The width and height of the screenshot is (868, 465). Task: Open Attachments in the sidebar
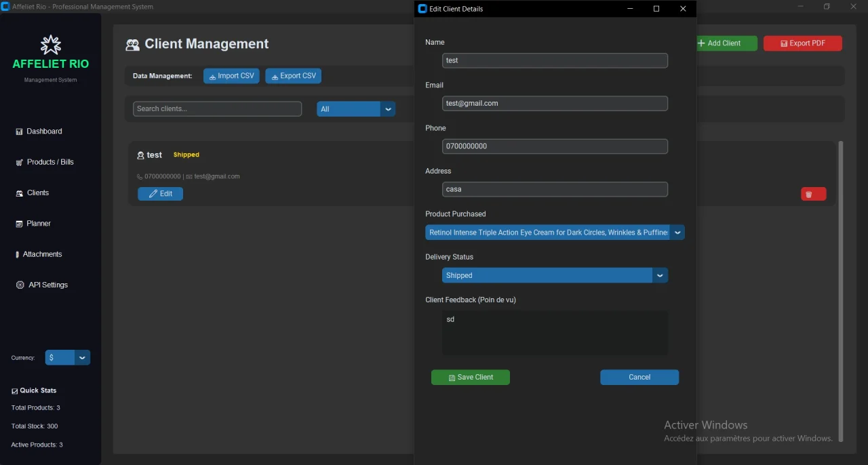pos(38,254)
